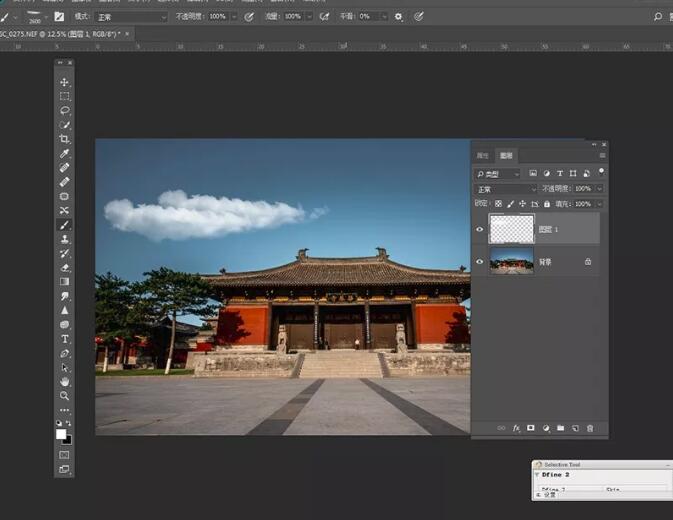Open blend mode dropdown in Layers panel
This screenshot has width=673, height=520.
tap(505, 189)
